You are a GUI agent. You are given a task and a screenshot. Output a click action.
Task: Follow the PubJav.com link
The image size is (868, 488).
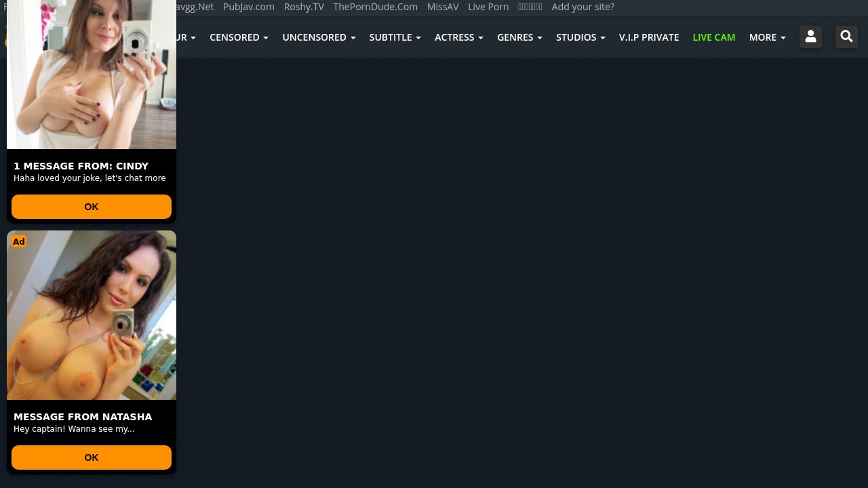pyautogui.click(x=249, y=7)
